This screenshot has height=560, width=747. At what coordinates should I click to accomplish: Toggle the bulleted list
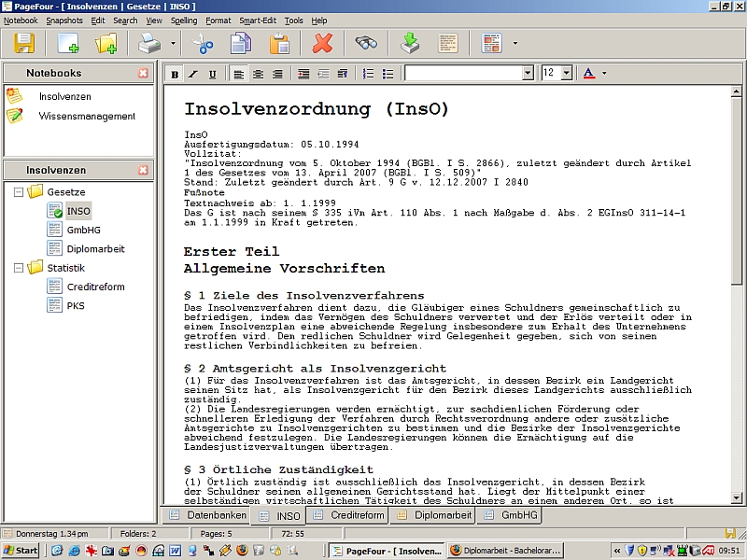(388, 74)
